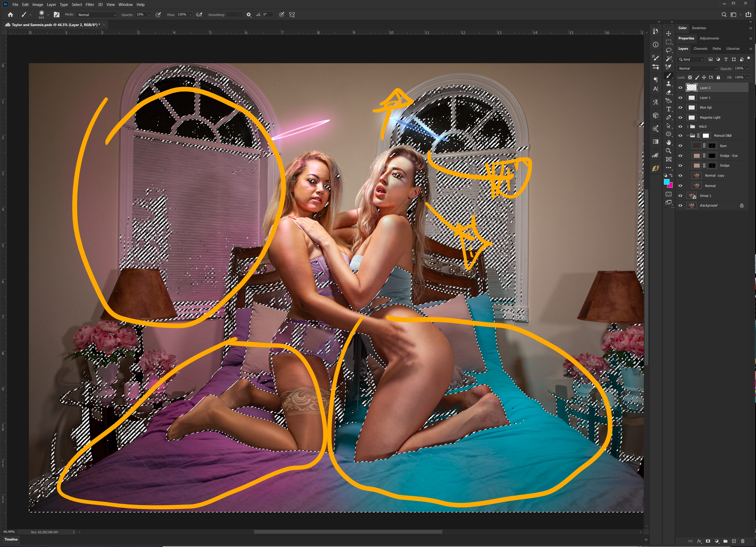Open the Swatches panel tab

pos(699,28)
